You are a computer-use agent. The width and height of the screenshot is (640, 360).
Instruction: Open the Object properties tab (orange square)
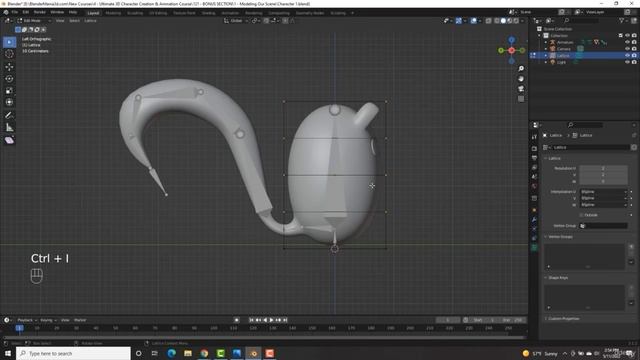[534, 210]
